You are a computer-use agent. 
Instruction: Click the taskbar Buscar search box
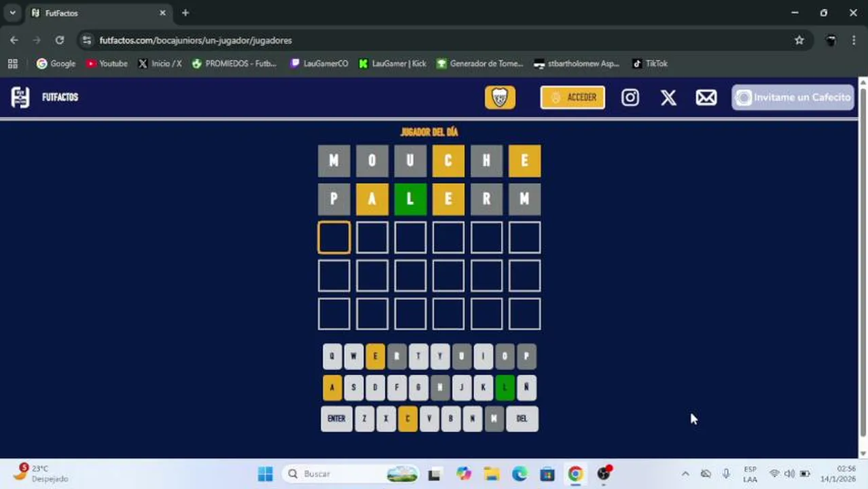click(x=350, y=474)
